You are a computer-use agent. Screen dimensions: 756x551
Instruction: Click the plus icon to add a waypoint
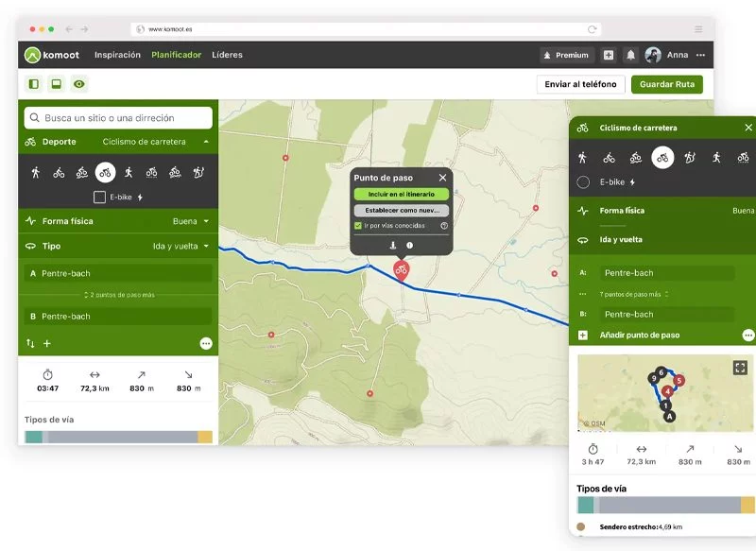[47, 343]
